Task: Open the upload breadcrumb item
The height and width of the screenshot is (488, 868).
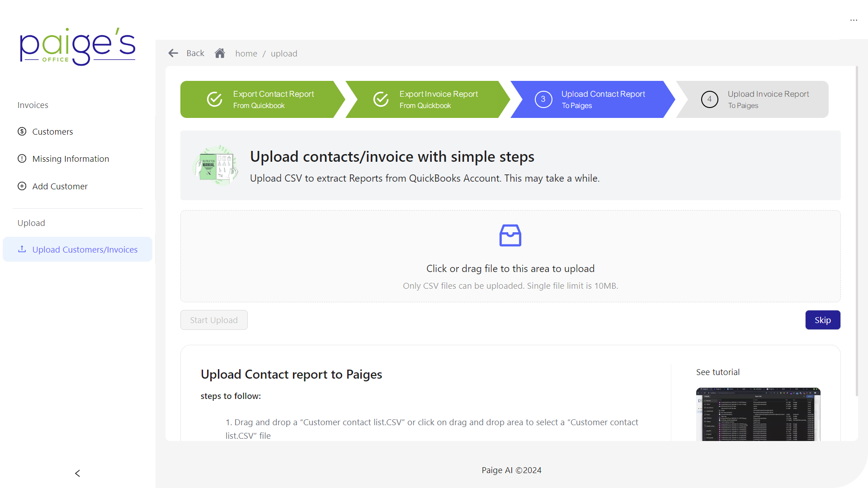Action: [x=284, y=53]
